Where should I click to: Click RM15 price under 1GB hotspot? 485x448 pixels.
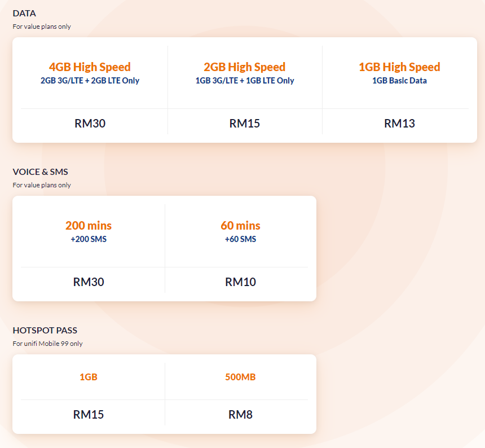point(89,415)
